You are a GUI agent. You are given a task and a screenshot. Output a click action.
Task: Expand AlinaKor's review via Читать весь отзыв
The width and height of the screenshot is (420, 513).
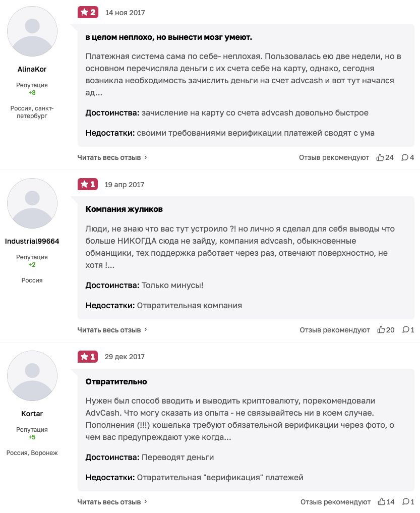click(x=112, y=157)
